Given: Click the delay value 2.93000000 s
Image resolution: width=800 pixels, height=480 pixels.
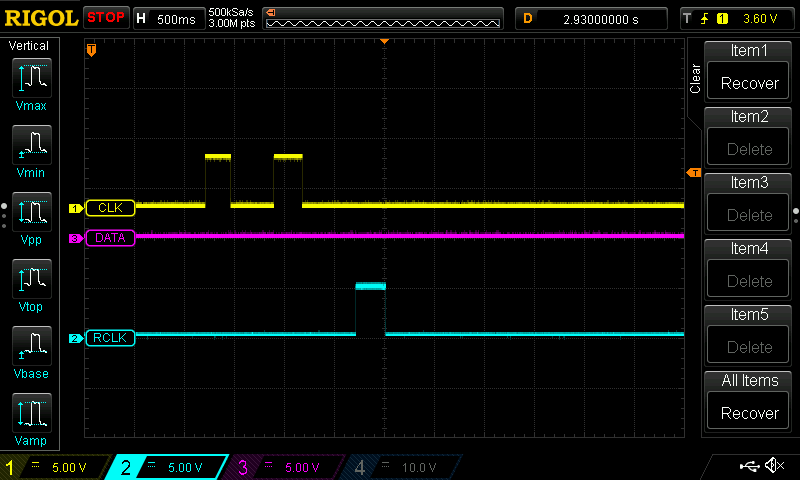Looking at the screenshot, I should pyautogui.click(x=601, y=19).
